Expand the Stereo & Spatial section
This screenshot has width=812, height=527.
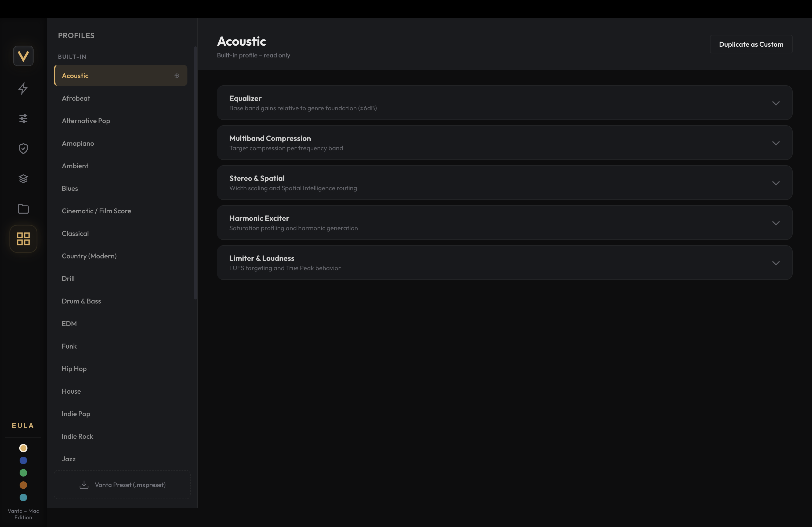(x=776, y=183)
